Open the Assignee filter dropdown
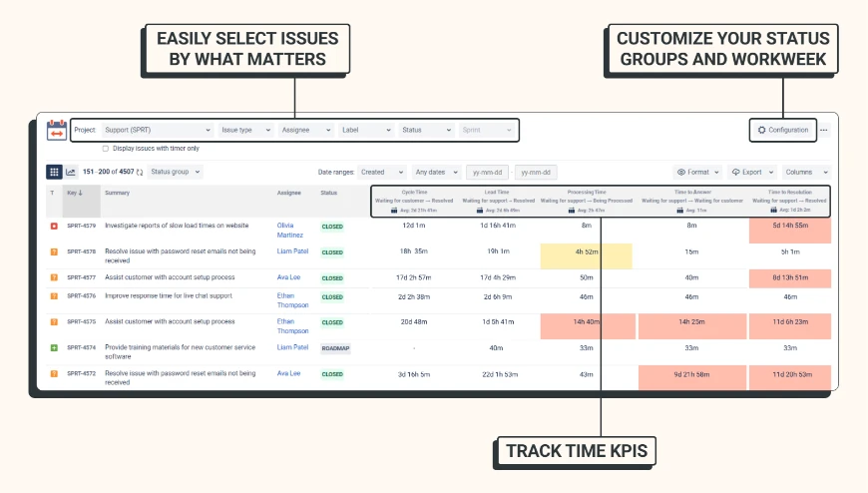Viewport: 868px width, 493px height. click(x=305, y=130)
